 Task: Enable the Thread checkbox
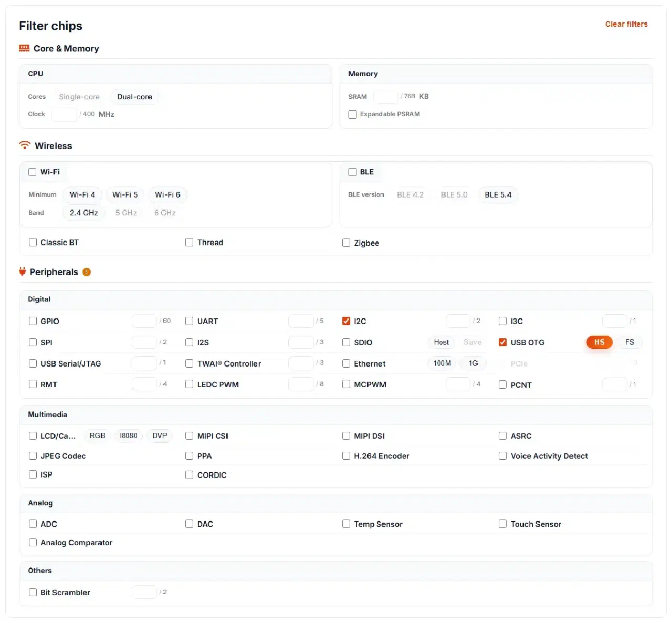[x=190, y=242]
